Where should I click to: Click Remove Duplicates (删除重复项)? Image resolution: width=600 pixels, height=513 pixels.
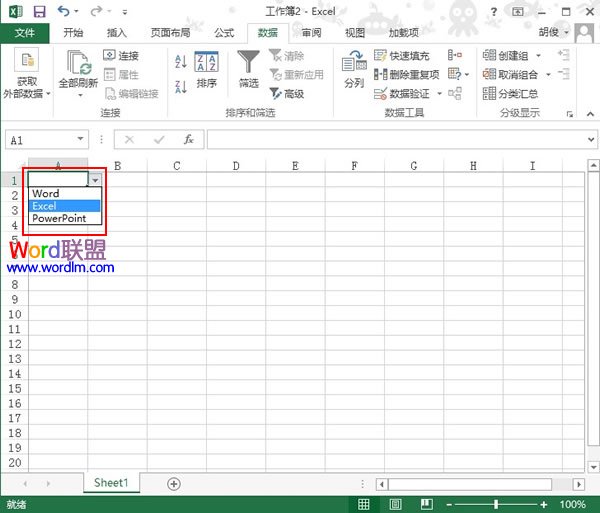click(x=406, y=74)
